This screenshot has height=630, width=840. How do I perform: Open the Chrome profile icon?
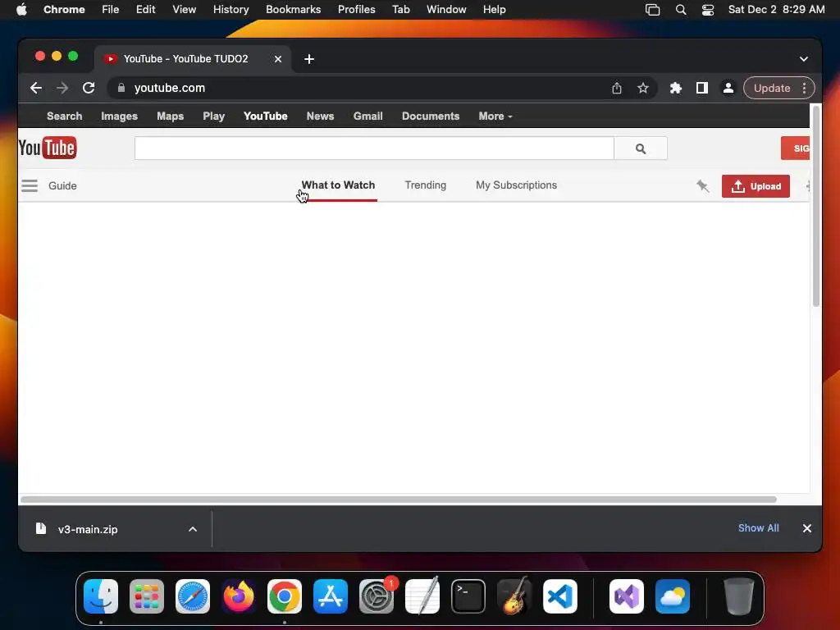tap(728, 89)
